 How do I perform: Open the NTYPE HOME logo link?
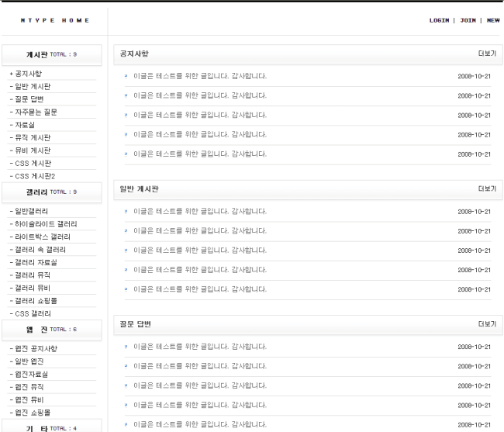(x=55, y=20)
